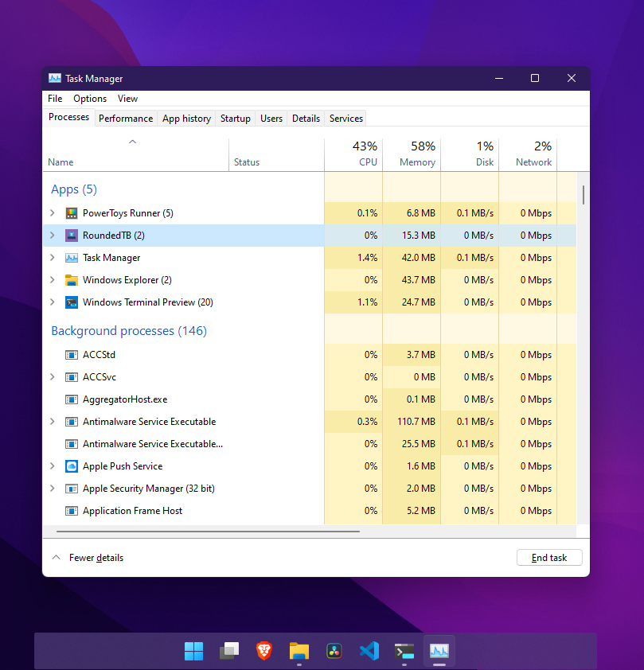Viewport: 644px width, 670px height.
Task: Sort processes by CPU column
Action: pyautogui.click(x=353, y=155)
